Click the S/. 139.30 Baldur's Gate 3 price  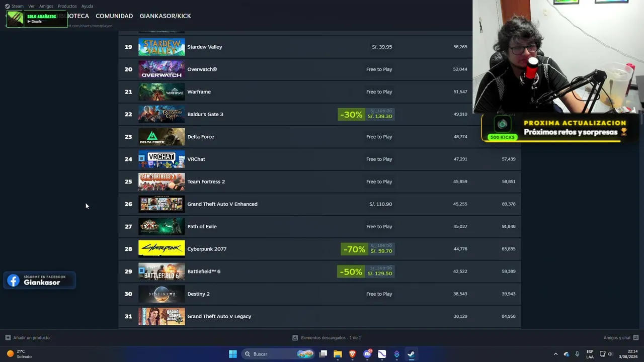coord(380,117)
